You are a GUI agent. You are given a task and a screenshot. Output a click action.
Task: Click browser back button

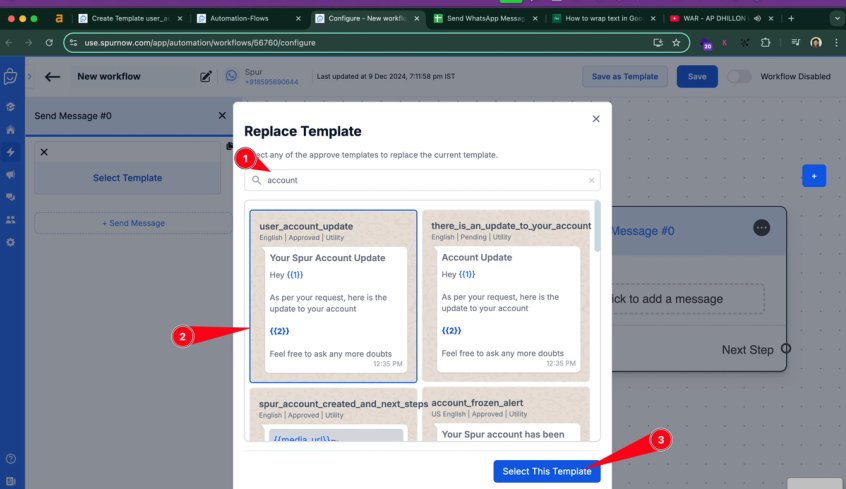click(9, 43)
